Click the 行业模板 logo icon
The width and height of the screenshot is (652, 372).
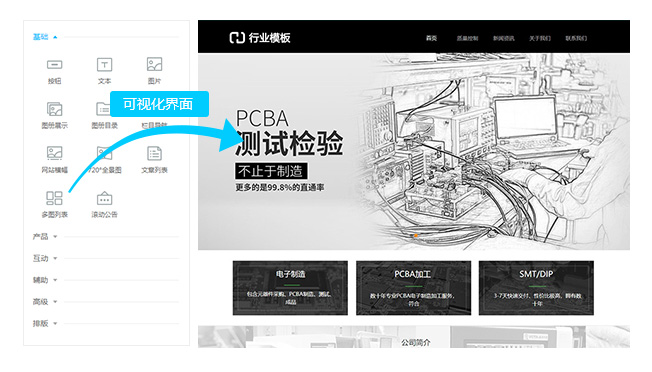click(237, 38)
